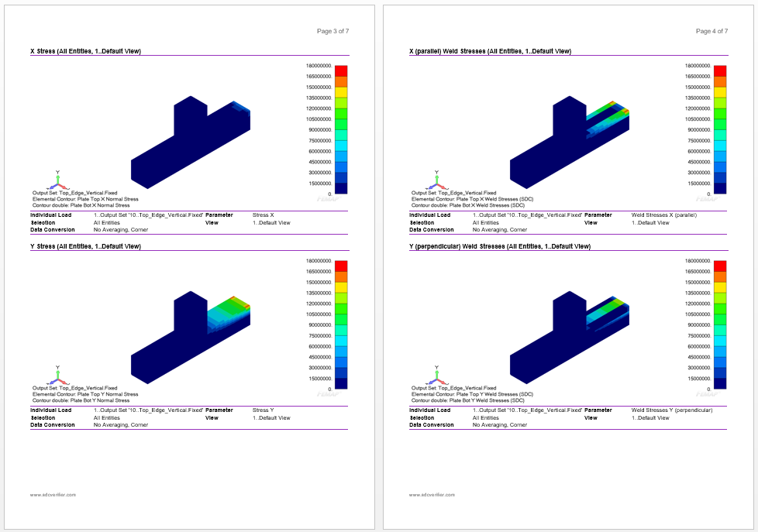Image resolution: width=758 pixels, height=532 pixels.
Task: Click 'Elemental Contour: Plate Top Y Weld Stresses (SDC)' caption
Action: (x=472, y=394)
